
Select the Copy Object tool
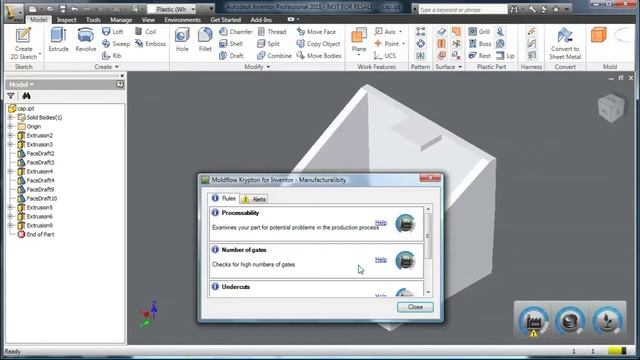(x=318, y=44)
